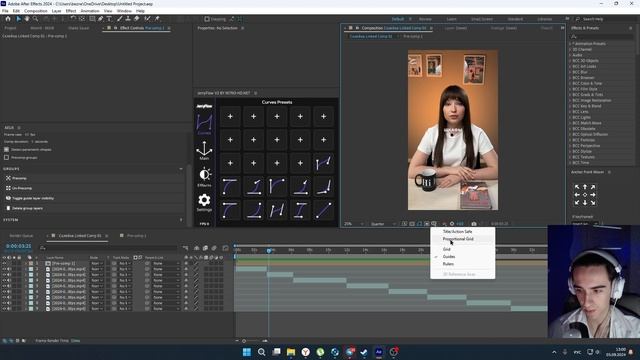Move anchor point to bottom-right corner
The height and width of the screenshot is (360, 640).
tap(593, 202)
